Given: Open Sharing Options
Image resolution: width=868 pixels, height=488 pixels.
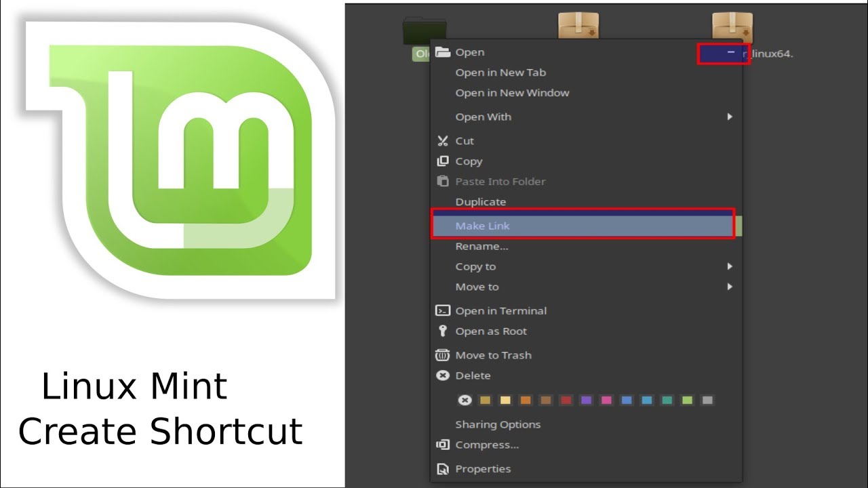Looking at the screenshot, I should tap(498, 425).
